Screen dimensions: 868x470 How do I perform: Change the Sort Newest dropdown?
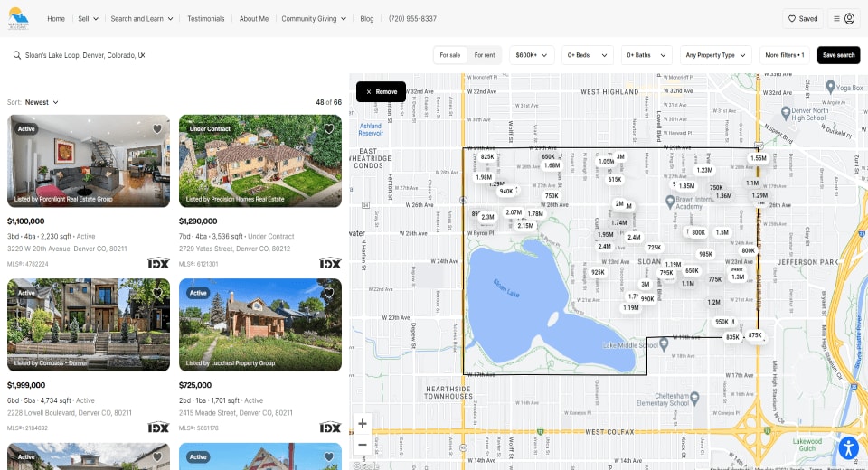(x=42, y=102)
